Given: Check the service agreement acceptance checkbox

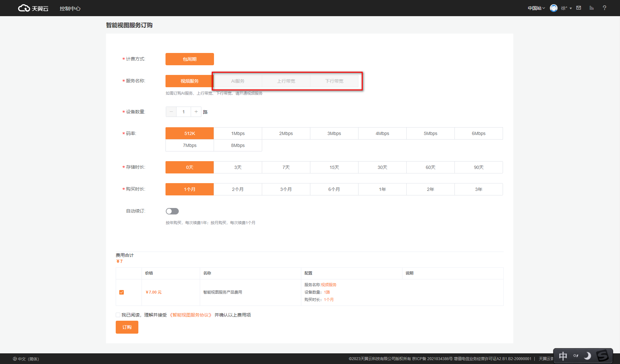Looking at the screenshot, I should coord(118,315).
